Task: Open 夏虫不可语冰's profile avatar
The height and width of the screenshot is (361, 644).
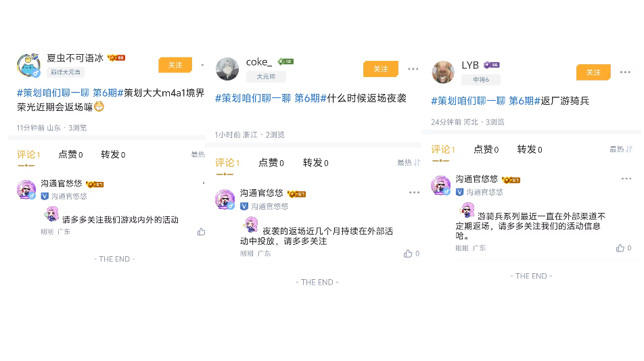Action: tap(28, 65)
